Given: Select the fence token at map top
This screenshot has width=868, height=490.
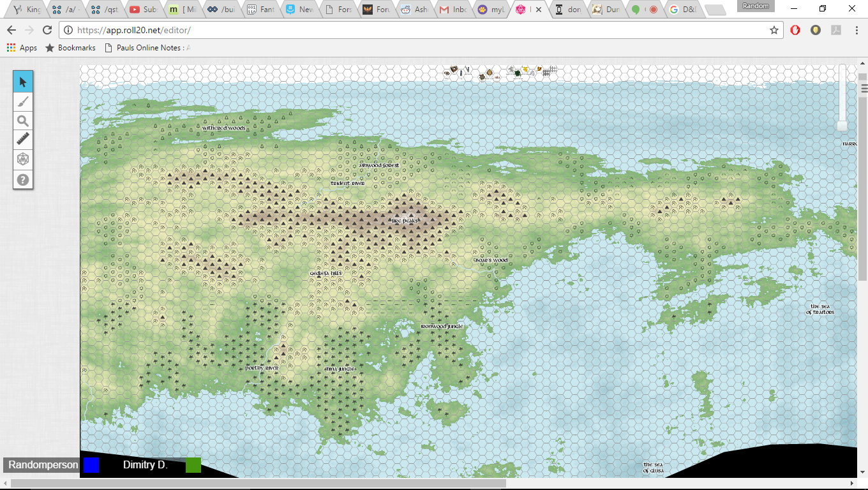Looking at the screenshot, I should tap(546, 73).
